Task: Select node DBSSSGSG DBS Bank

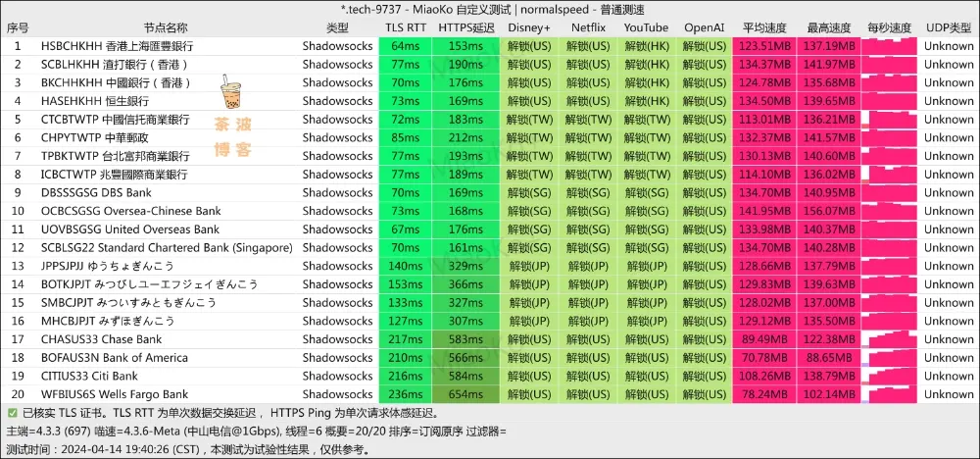Action: tap(96, 192)
